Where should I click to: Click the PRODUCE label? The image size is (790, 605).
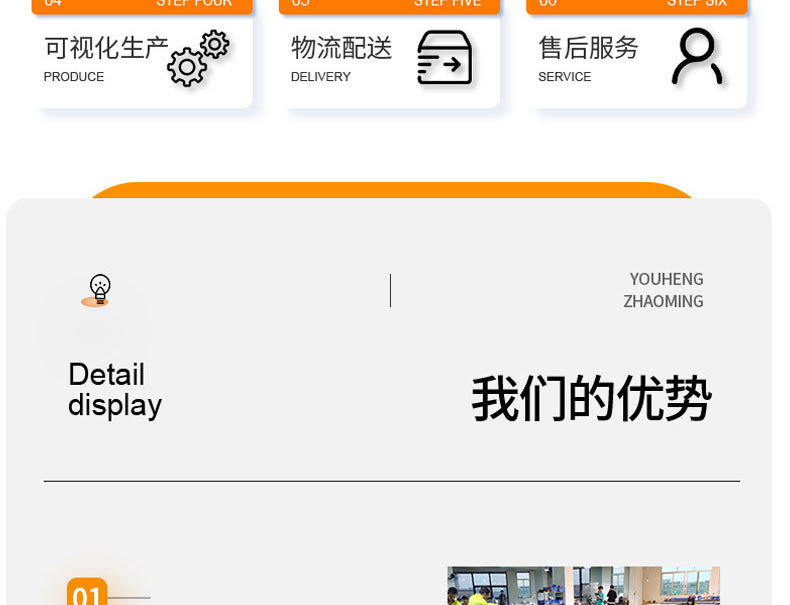click(74, 77)
